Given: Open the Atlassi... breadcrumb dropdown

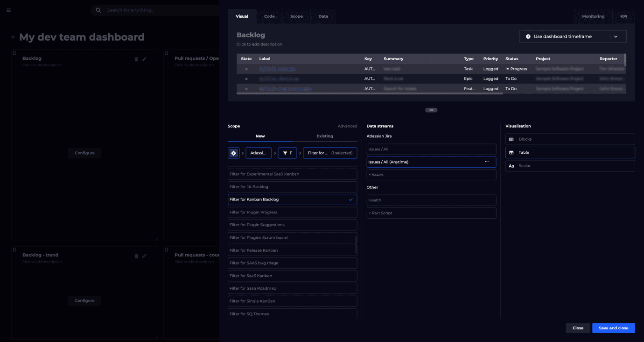Looking at the screenshot, I should [259, 153].
